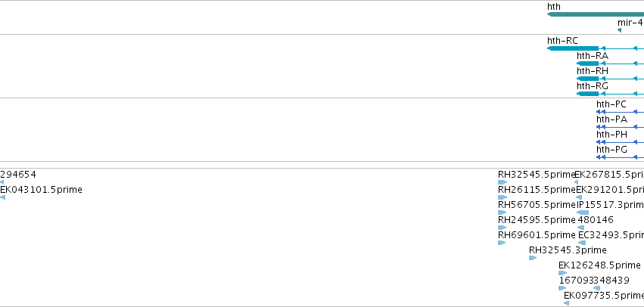644x307 pixels.
Task: Select the EK097735.5prime EST glyph
Action: tap(566, 303)
